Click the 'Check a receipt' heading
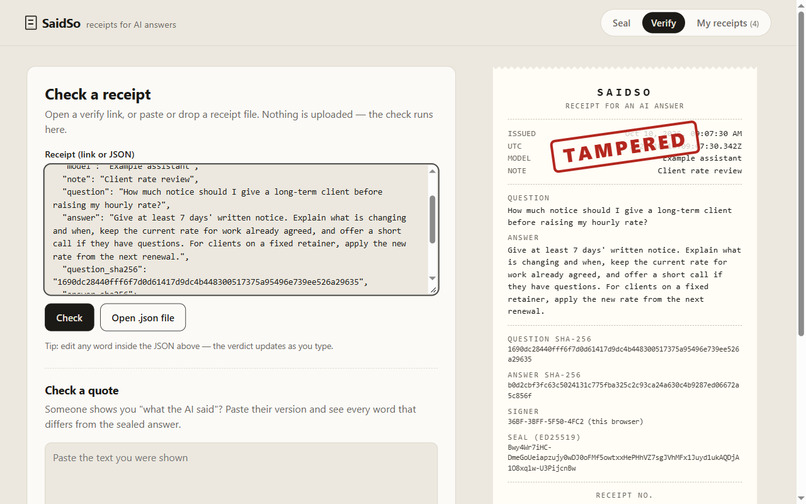 coord(98,94)
